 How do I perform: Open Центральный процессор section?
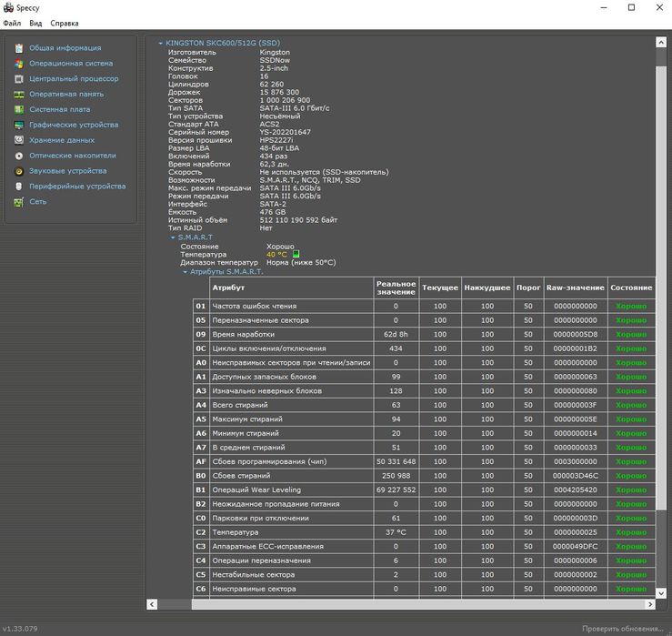coord(74,79)
